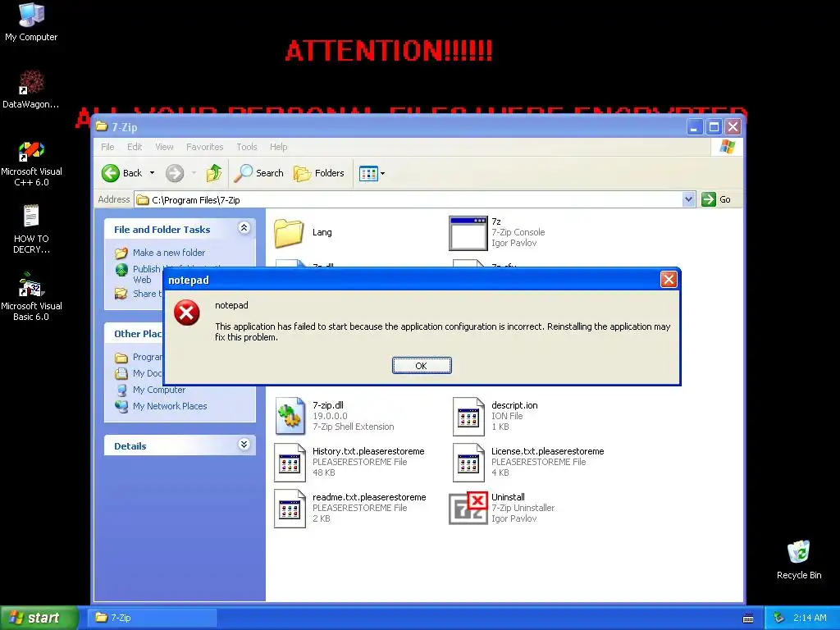Select the DataWagon desktop shortcut
The height and width of the screenshot is (630, 840).
click(x=31, y=89)
